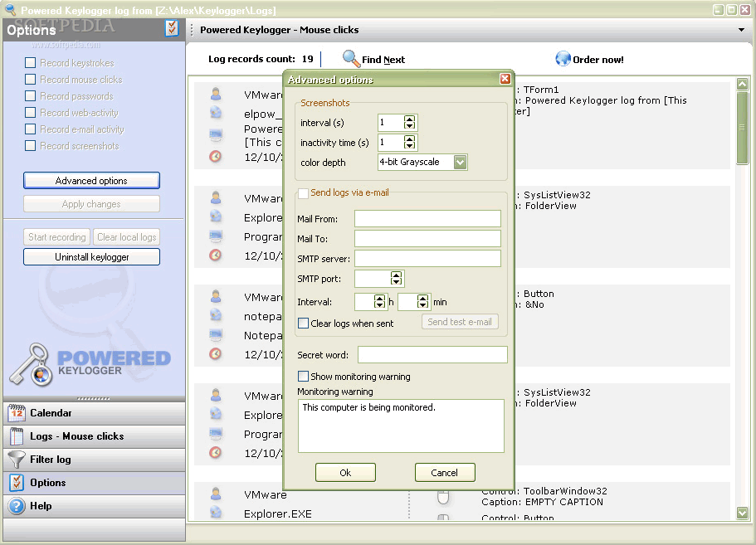The width and height of the screenshot is (756, 545).
Task: Toggle Record web-activity checkbox
Action: pos(31,112)
